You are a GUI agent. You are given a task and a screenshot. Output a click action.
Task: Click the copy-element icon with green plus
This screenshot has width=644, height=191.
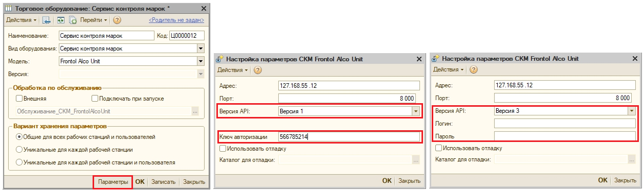click(x=73, y=20)
